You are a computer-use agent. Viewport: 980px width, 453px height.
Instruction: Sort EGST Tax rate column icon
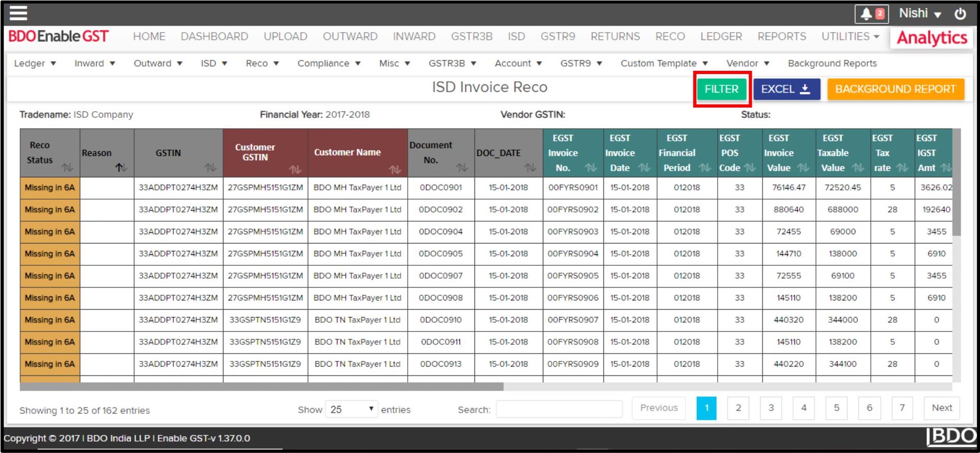(902, 168)
